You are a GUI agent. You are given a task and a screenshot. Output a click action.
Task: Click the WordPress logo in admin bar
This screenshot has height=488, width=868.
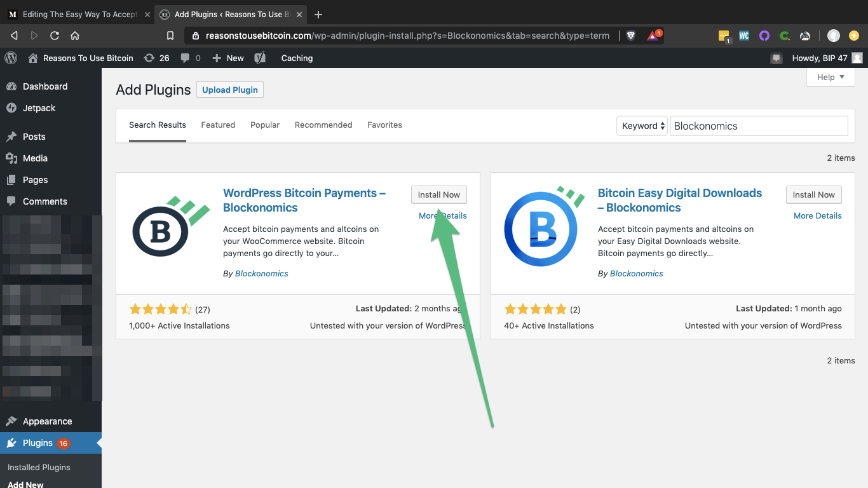(x=11, y=58)
